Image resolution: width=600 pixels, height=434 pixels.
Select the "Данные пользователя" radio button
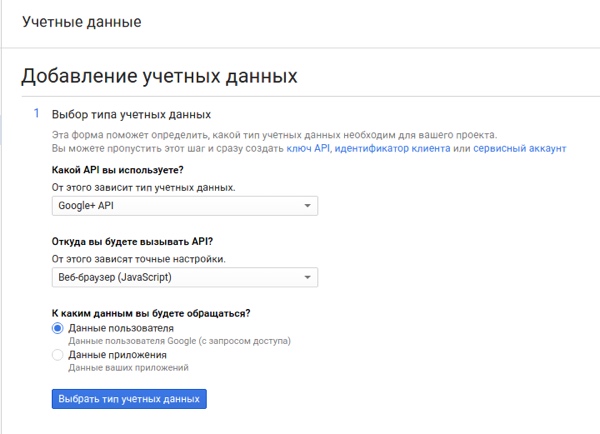tap(58, 328)
